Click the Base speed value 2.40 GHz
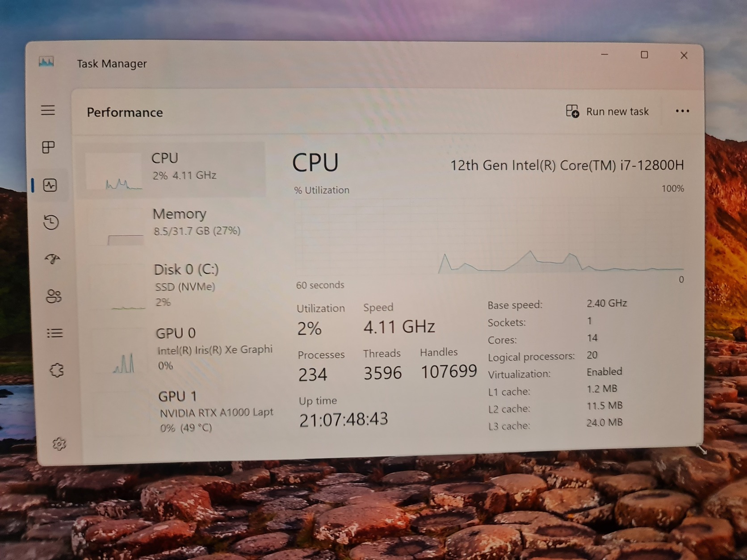Viewport: 747px width, 560px height. click(x=607, y=303)
